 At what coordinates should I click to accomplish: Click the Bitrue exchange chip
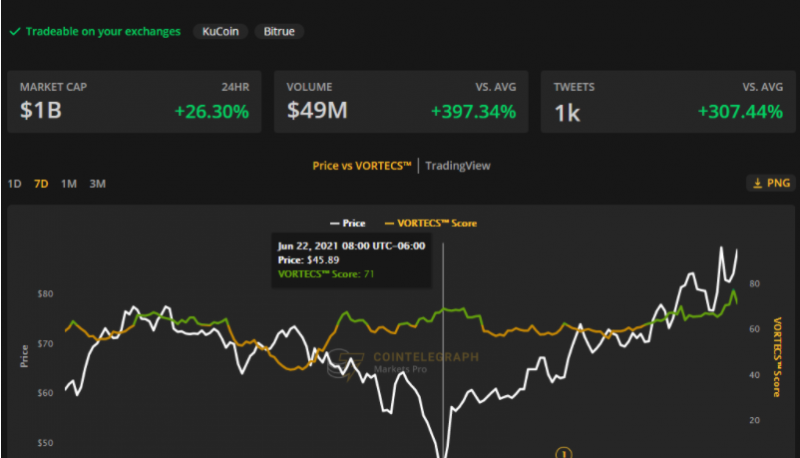(x=279, y=32)
